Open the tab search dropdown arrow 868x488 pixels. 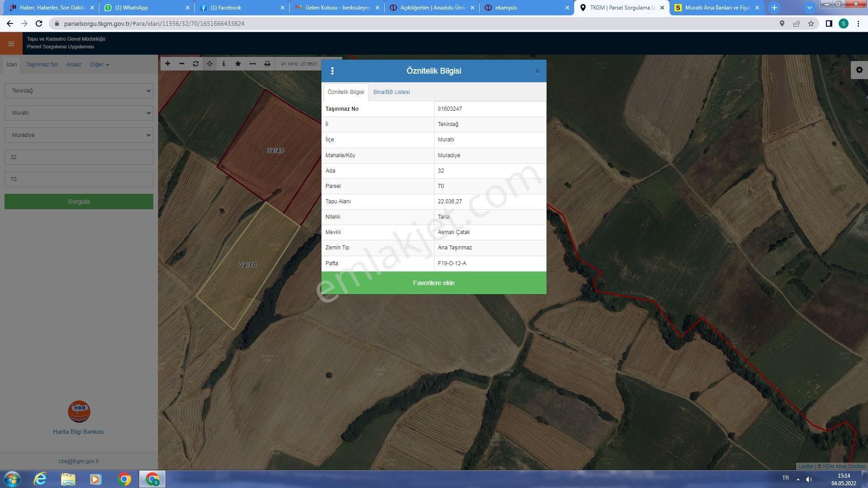click(810, 8)
